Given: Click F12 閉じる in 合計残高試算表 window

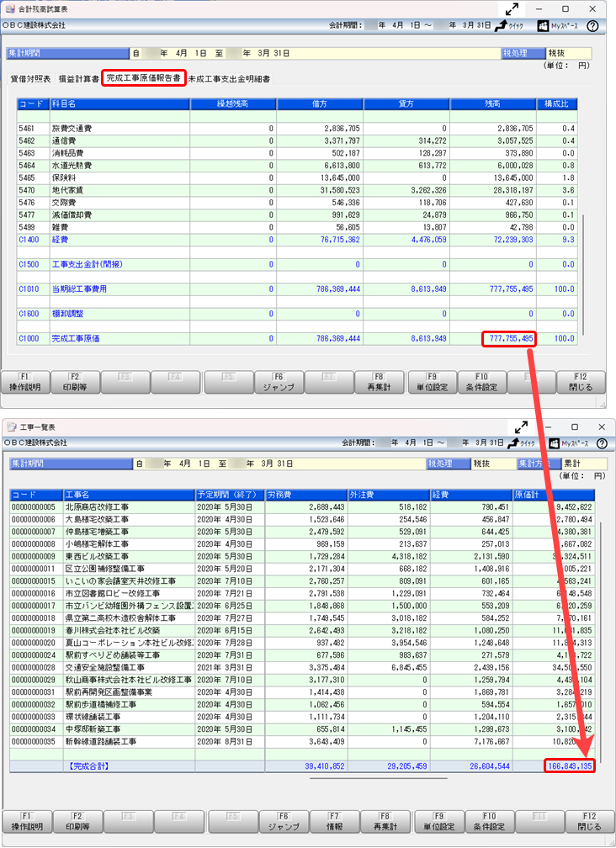Looking at the screenshot, I should pyautogui.click(x=581, y=382).
